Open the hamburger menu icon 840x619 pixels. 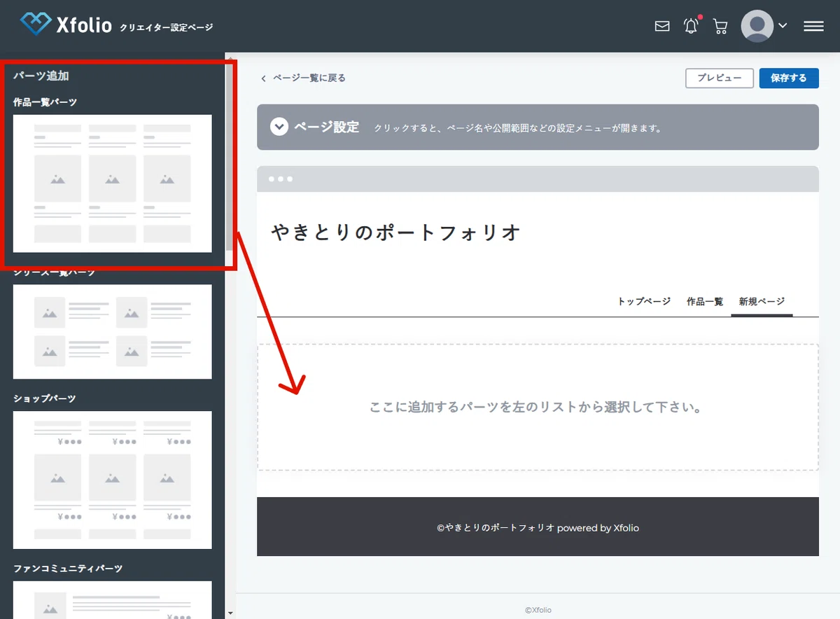pyautogui.click(x=813, y=26)
